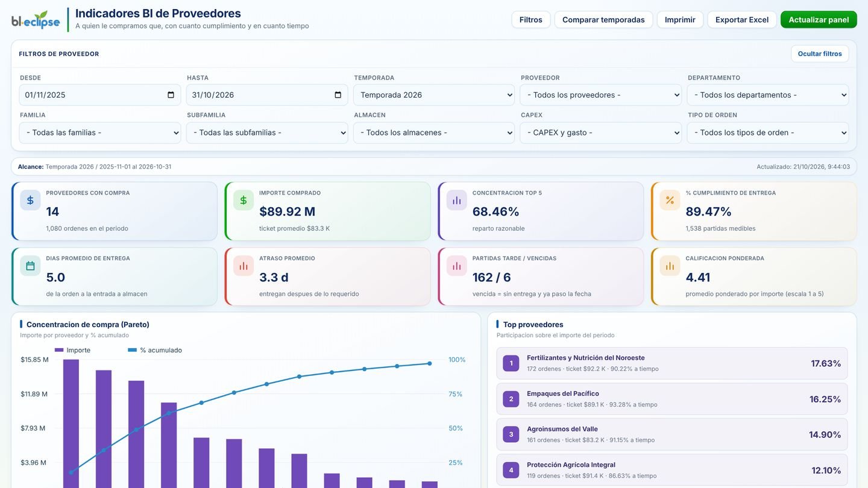Click chart icon on Partidas tarde / vencidas card
868x488 pixels.
457,266
